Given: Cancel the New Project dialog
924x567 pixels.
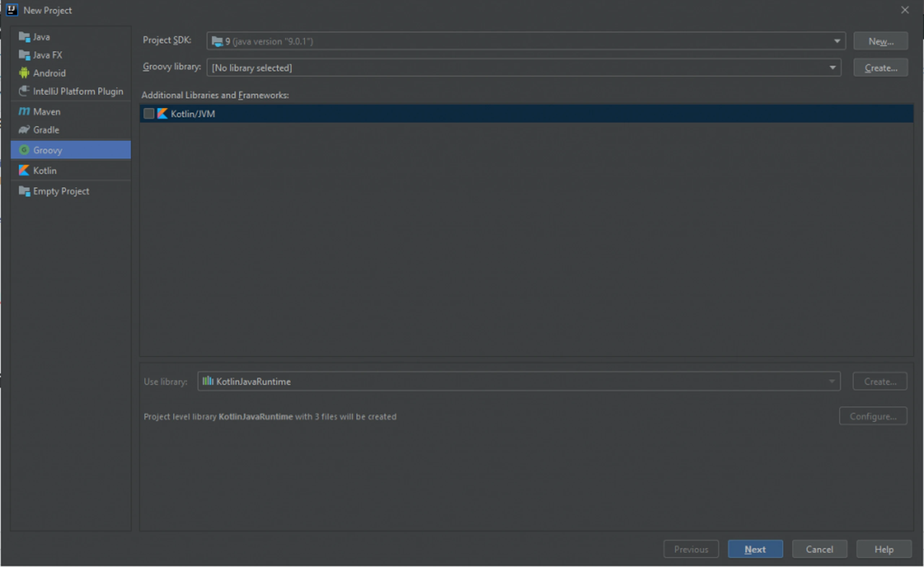Looking at the screenshot, I should coord(819,549).
